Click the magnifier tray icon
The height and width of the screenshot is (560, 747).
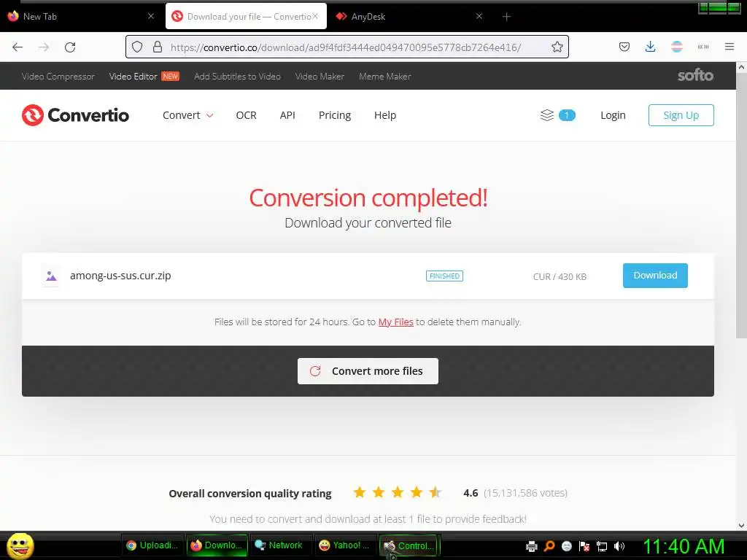[x=549, y=546]
